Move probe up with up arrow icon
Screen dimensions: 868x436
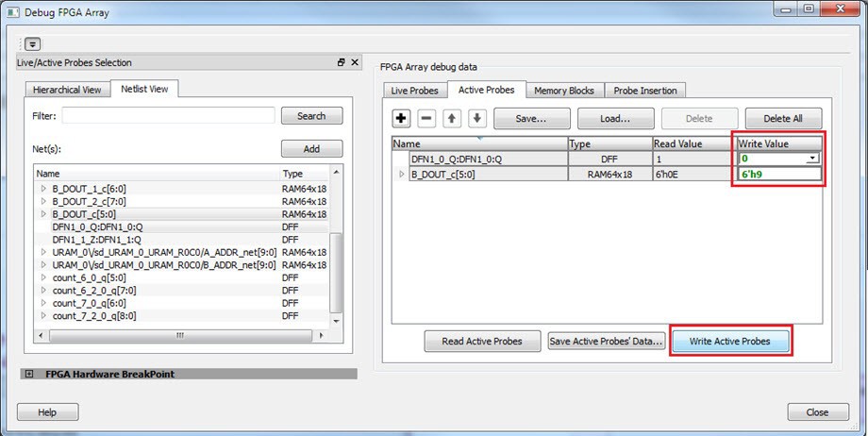(452, 119)
